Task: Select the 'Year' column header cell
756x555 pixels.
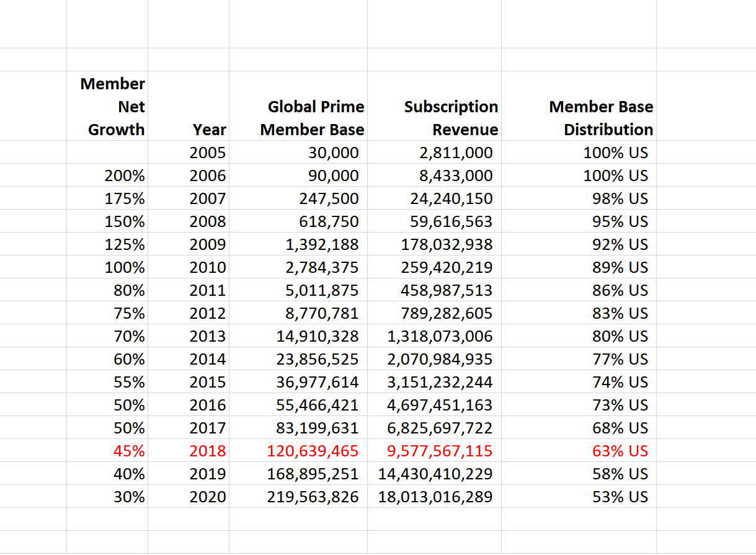Action: click(x=189, y=106)
